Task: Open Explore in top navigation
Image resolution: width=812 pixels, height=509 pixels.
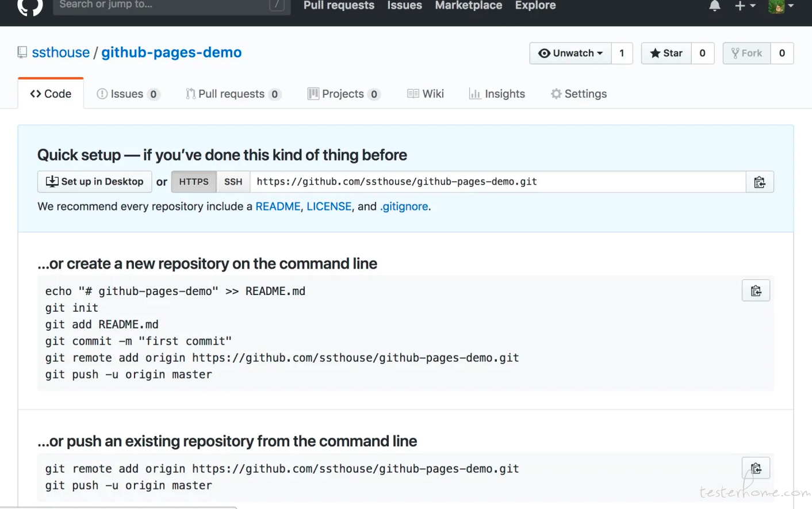Action: coord(535,6)
